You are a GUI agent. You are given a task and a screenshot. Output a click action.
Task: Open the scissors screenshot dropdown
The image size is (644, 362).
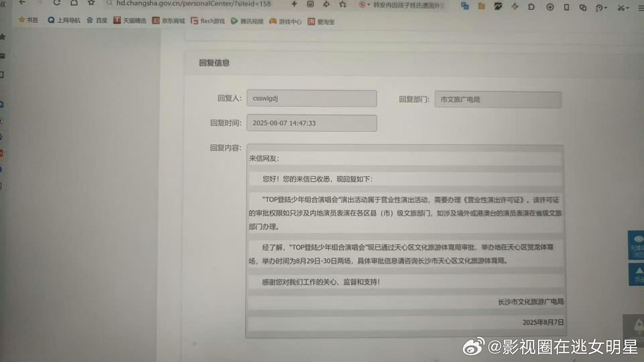coord(623,8)
